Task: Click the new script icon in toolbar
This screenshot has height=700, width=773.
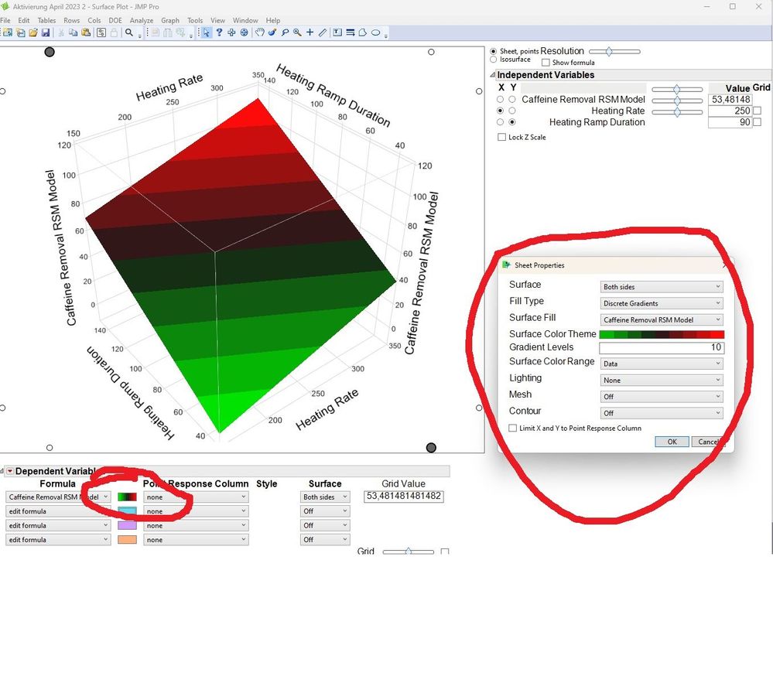Action: [20, 32]
